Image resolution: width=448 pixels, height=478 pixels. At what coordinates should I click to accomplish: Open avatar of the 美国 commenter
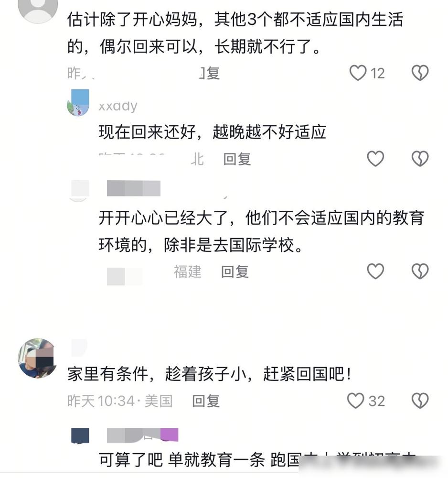point(38,358)
